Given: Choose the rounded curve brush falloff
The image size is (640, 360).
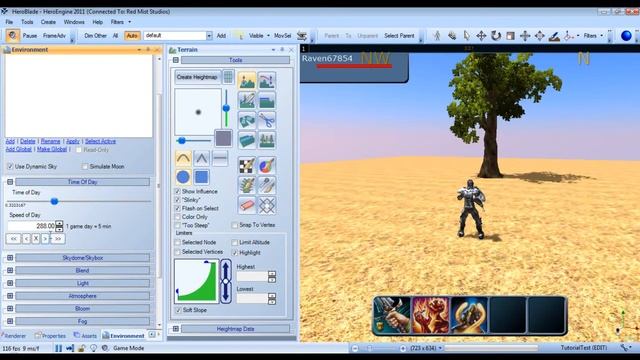Looking at the screenshot, I should tap(183, 158).
